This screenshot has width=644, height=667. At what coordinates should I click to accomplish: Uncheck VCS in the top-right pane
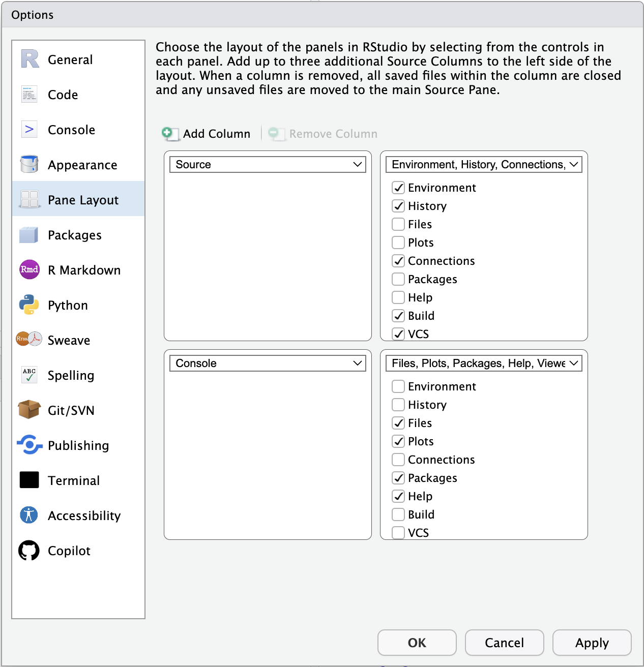pos(398,334)
